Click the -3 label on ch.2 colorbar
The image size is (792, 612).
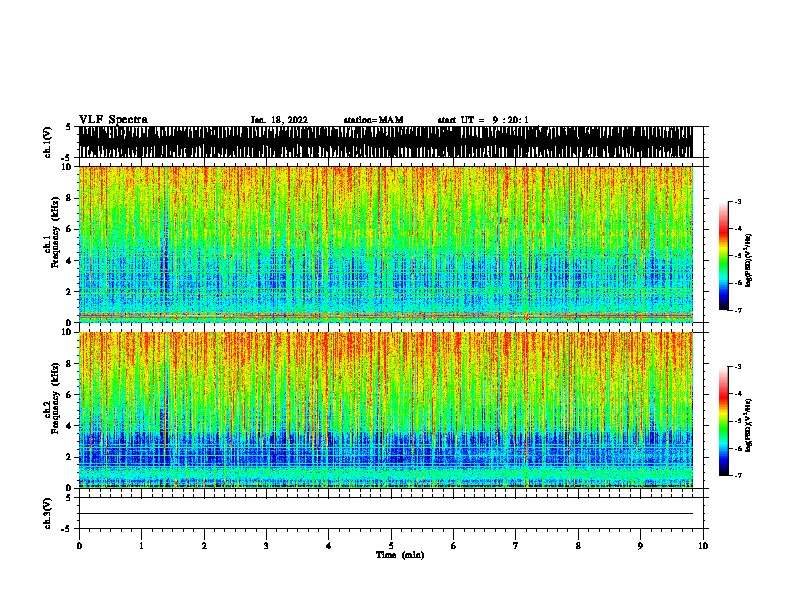click(x=738, y=367)
